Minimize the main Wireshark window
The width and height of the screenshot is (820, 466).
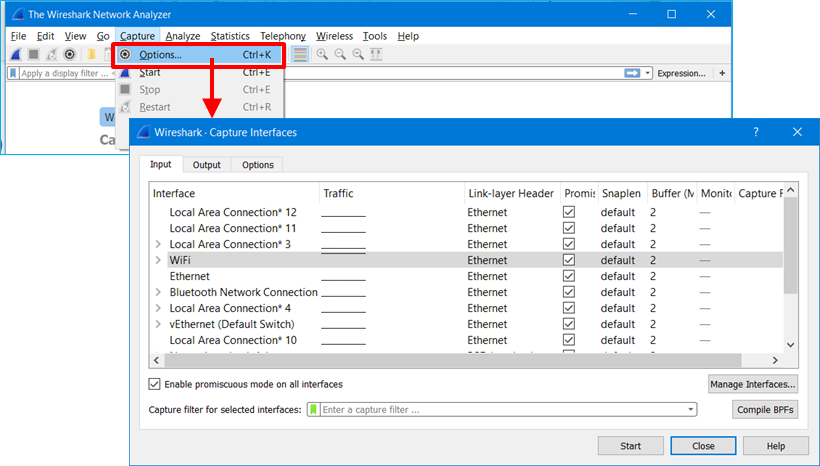coord(633,15)
